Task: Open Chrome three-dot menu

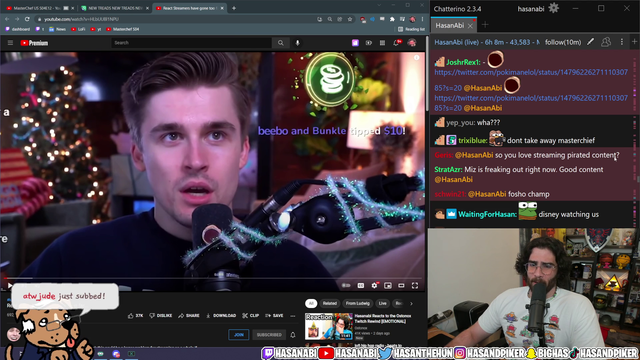Action: [x=422, y=19]
